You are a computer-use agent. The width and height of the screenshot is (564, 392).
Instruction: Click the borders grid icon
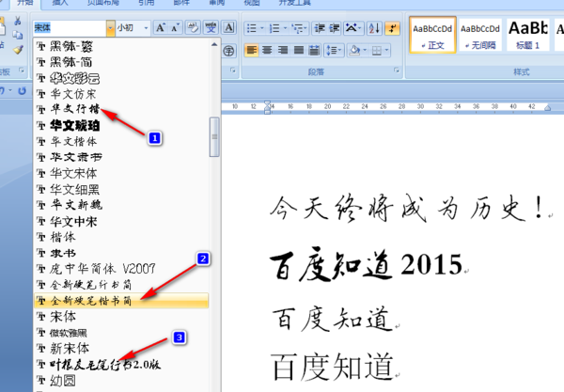[377, 51]
